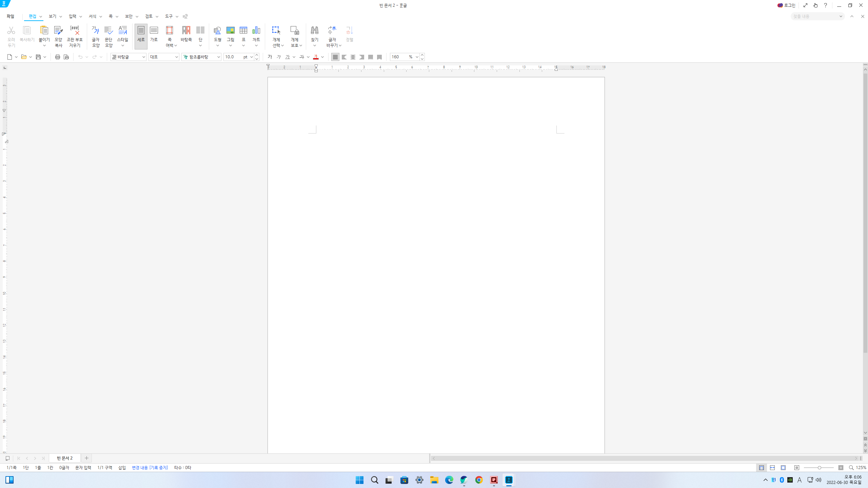Viewport: 868px width, 488px height.
Task: Add new document tab with plus button
Action: pos(86,458)
